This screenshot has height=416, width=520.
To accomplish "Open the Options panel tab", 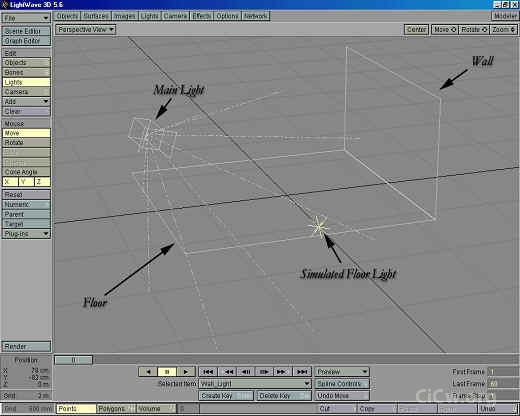I will click(227, 16).
